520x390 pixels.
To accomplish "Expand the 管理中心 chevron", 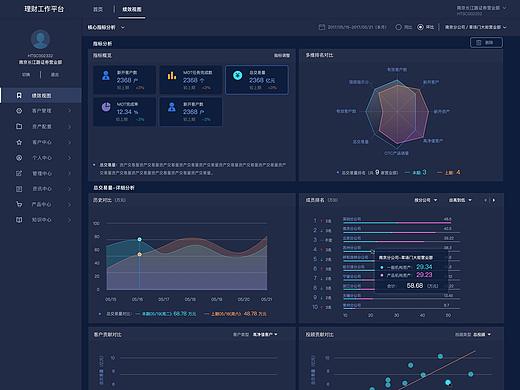I will tap(69, 173).
